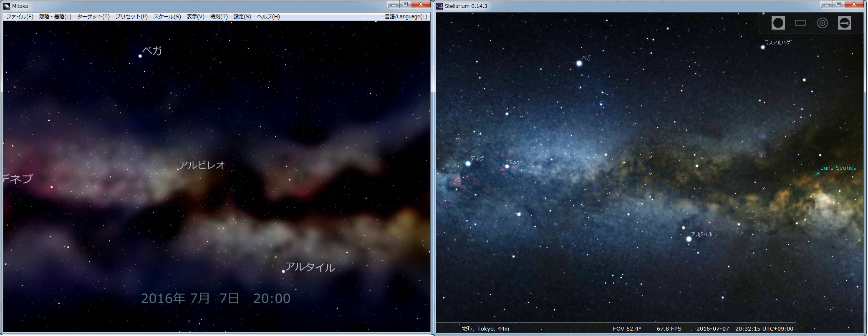Open the ヘルプ(H) menu in Mitaka

pyautogui.click(x=268, y=17)
